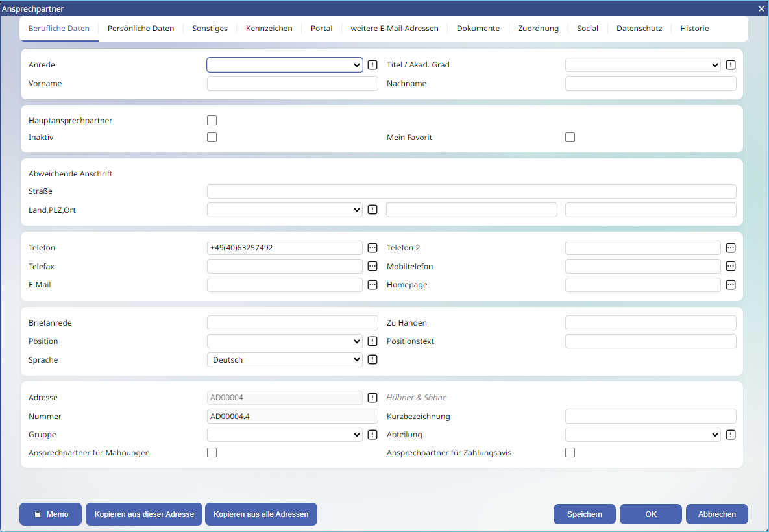Click the Memo button

[51, 514]
